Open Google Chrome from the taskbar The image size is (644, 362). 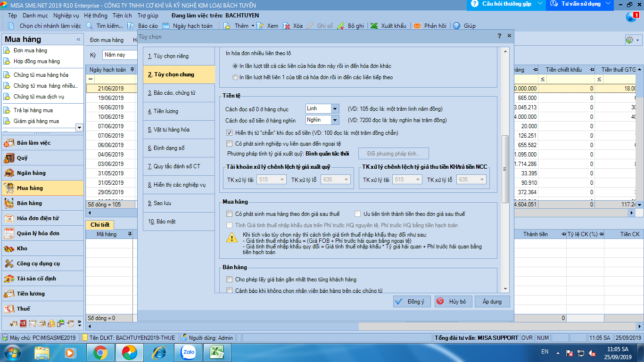[x=100, y=352]
